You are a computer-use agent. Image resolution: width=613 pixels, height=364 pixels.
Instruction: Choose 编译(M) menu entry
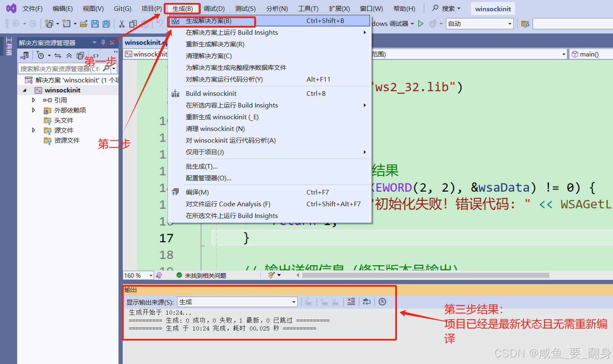(269, 192)
